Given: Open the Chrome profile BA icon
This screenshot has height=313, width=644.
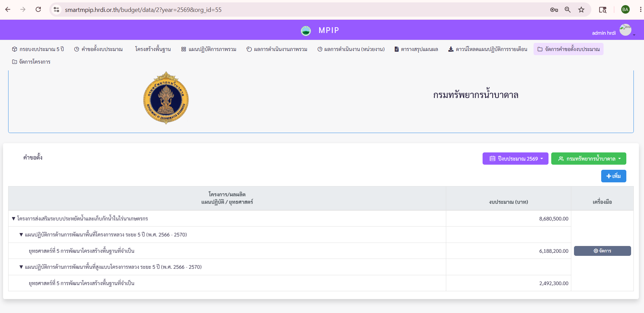Looking at the screenshot, I should 625,10.
